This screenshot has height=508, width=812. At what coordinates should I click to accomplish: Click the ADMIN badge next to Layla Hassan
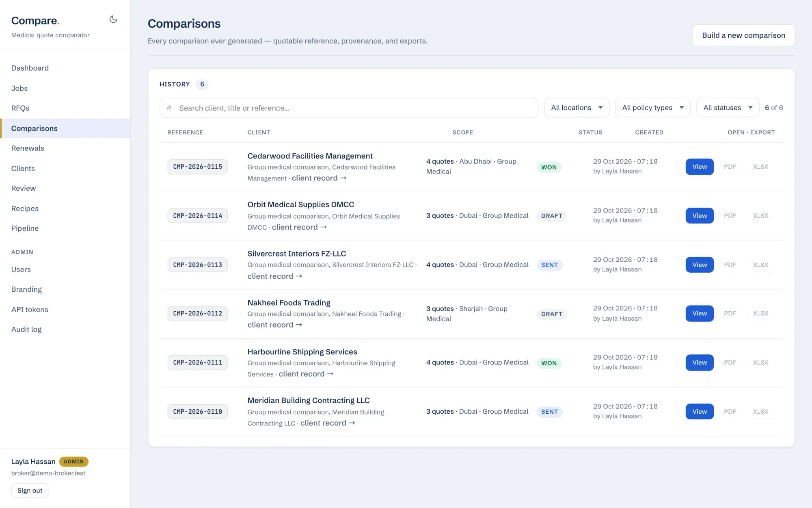click(x=73, y=462)
